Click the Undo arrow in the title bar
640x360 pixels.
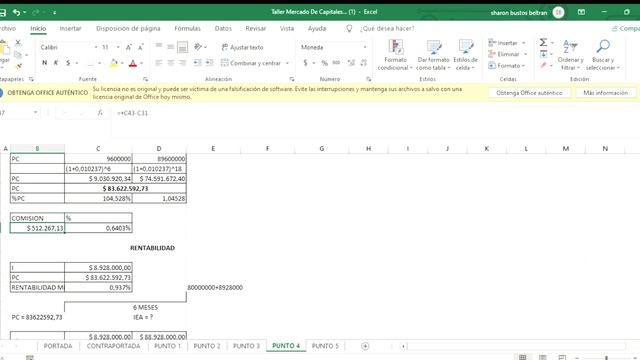tap(16, 12)
